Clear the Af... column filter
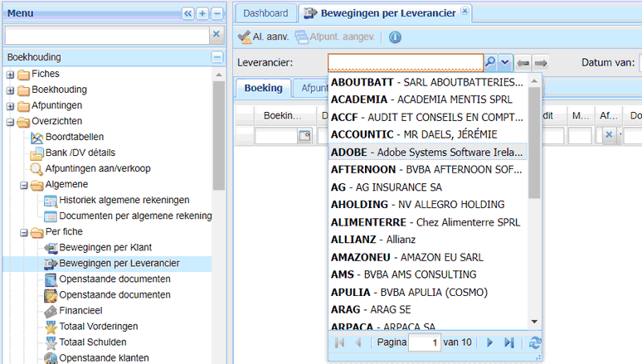Screen dimensions: 642x364 pyautogui.click(x=609, y=134)
